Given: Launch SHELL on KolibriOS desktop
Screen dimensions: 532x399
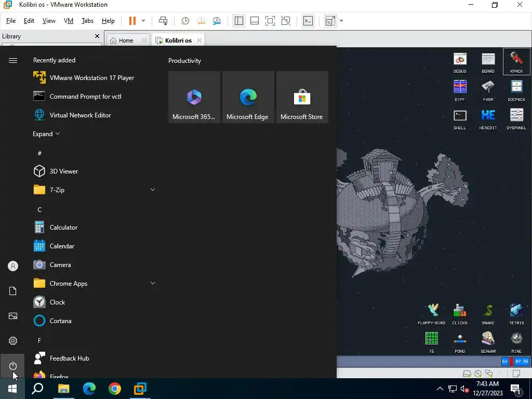Looking at the screenshot, I should 460,119.
